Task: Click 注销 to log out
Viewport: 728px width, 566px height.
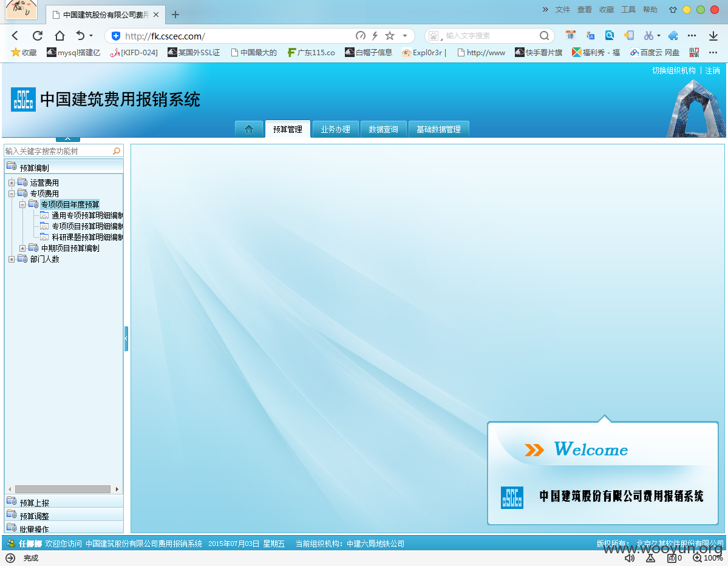Action: [712, 70]
